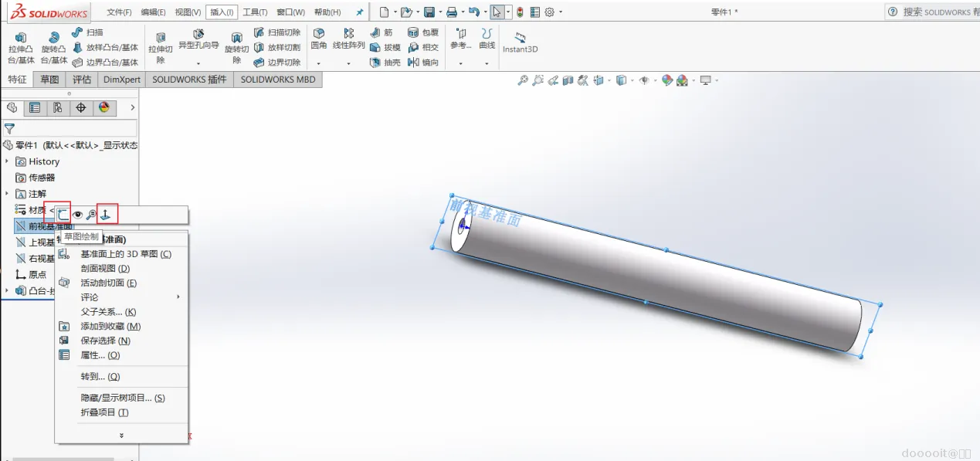Screen dimensions: 980x461
Task: Expand the 注解 (Annotations) tree node
Action: coord(7,194)
